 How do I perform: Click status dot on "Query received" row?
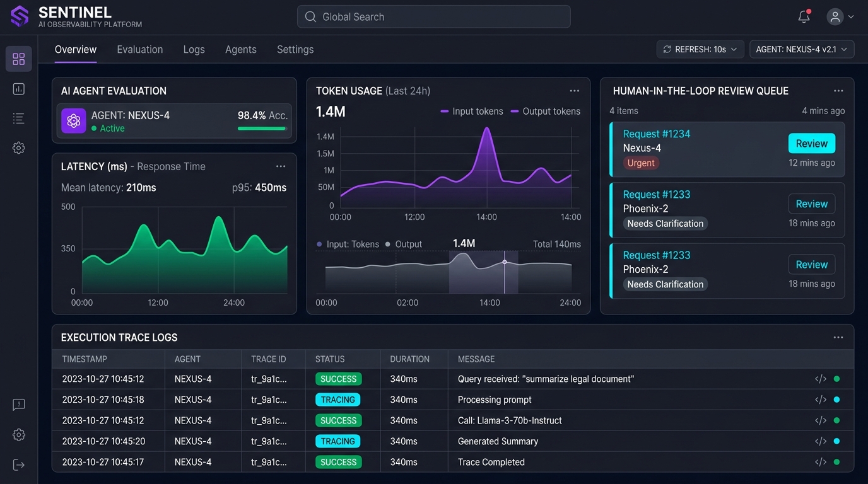click(836, 379)
